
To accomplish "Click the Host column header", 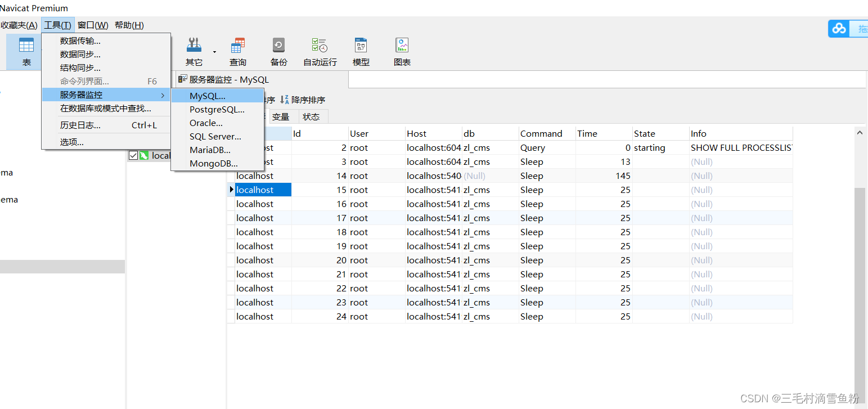I will pos(433,133).
